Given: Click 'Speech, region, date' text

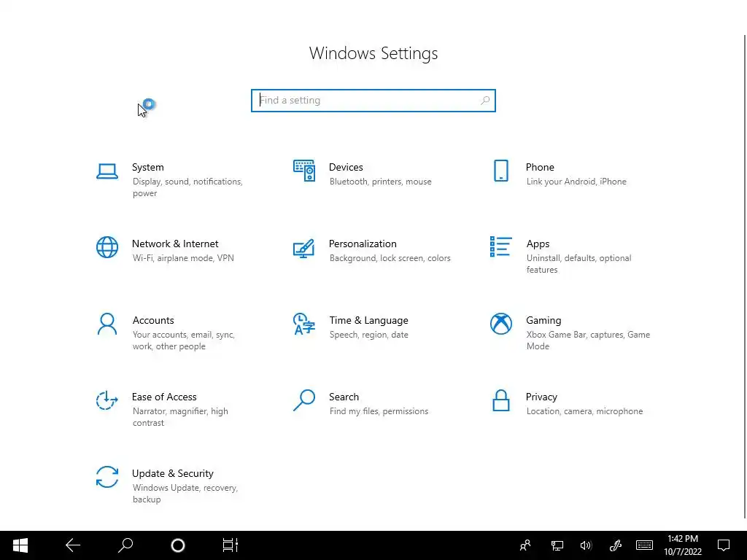Looking at the screenshot, I should (368, 335).
